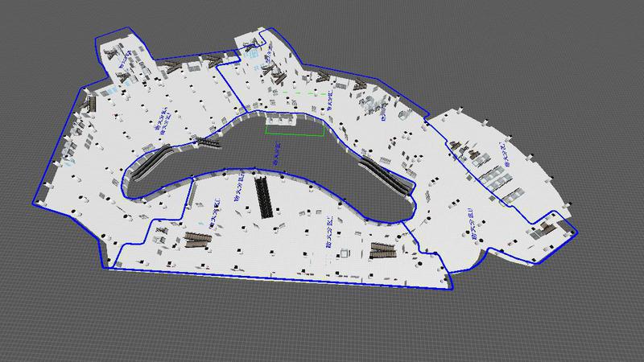This screenshot has height=362, width=644.
Task: Click the brown escalator in lower-right of bottom zone
Action: click(384, 250)
